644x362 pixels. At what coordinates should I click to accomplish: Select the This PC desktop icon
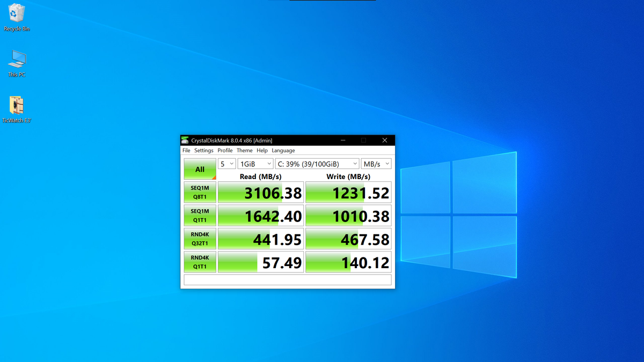click(x=17, y=64)
